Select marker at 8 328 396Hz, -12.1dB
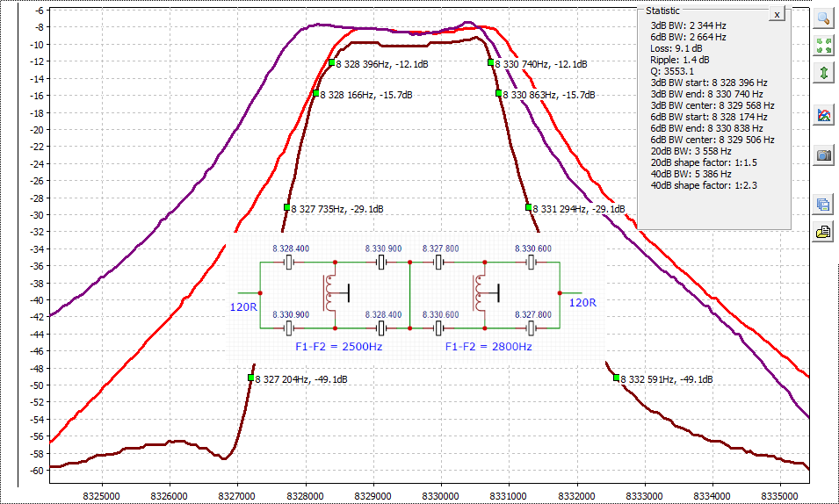The height and width of the screenshot is (504, 839). tap(331, 63)
